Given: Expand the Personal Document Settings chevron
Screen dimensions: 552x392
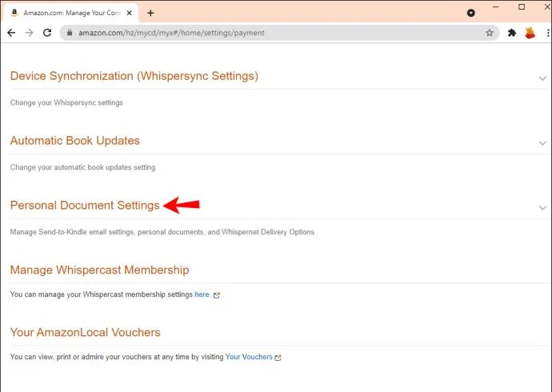Looking at the screenshot, I should coord(542,208).
